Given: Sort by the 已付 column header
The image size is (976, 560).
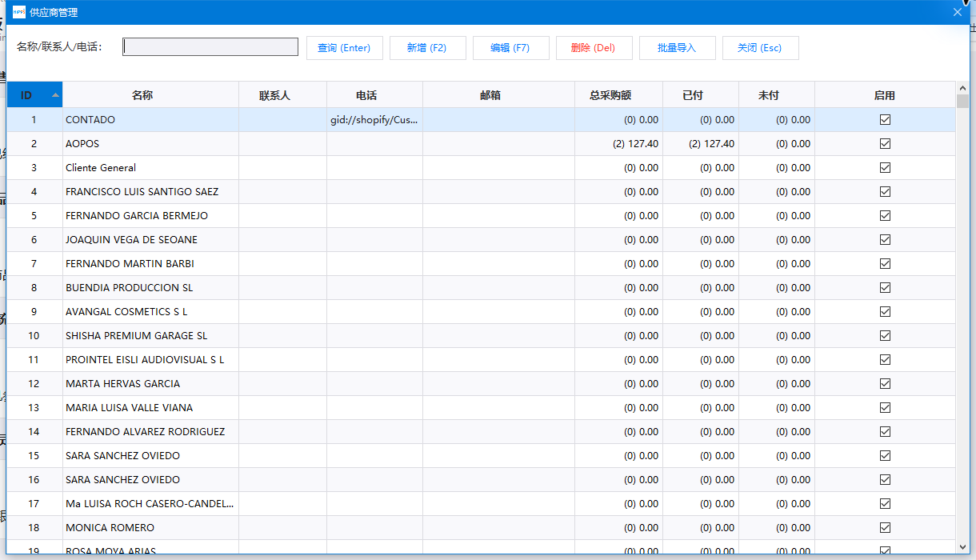Looking at the screenshot, I should [x=701, y=95].
